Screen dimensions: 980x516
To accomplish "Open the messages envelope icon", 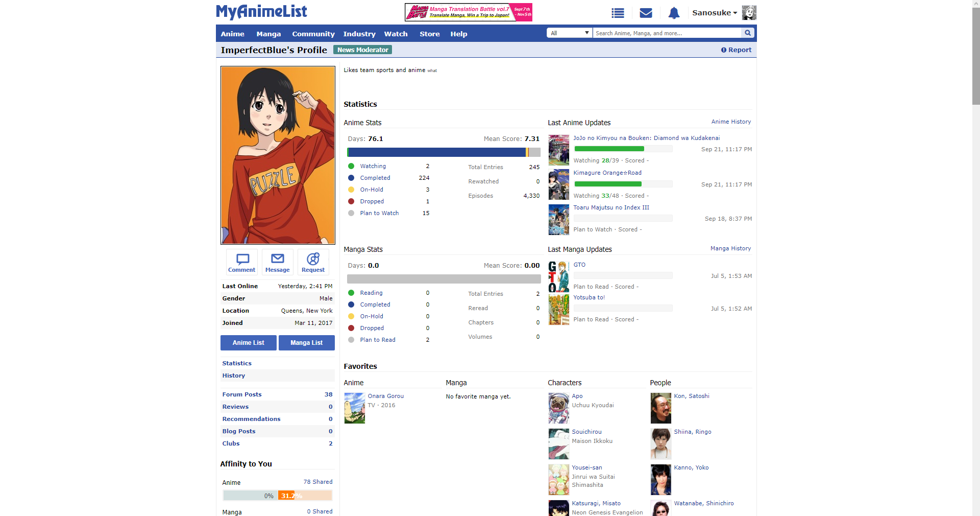I will 646,13.
